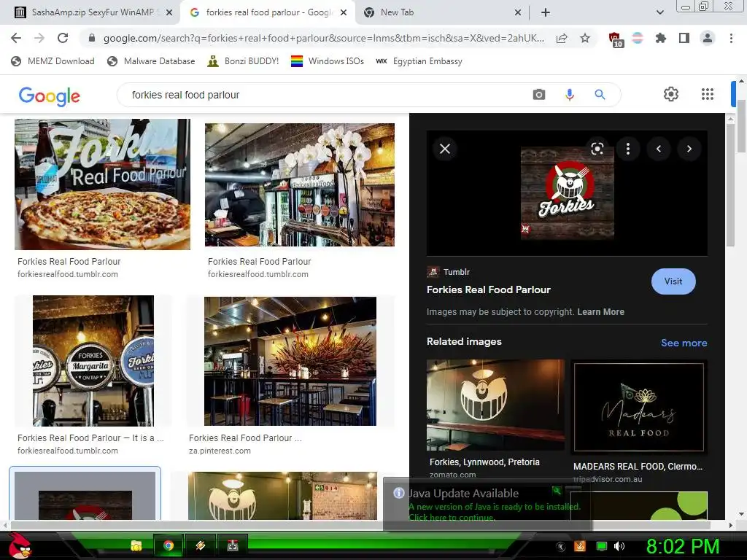Search by image with camera icon

[539, 94]
